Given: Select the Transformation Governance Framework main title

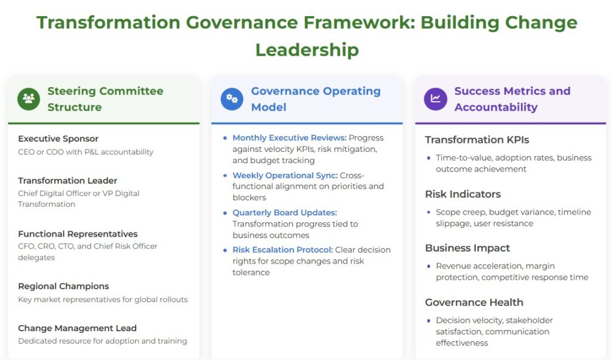Looking at the screenshot, I should click(307, 36).
